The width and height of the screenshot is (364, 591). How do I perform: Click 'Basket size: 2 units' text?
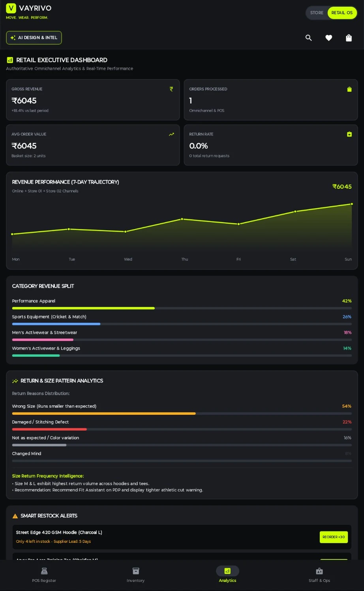[x=28, y=156]
